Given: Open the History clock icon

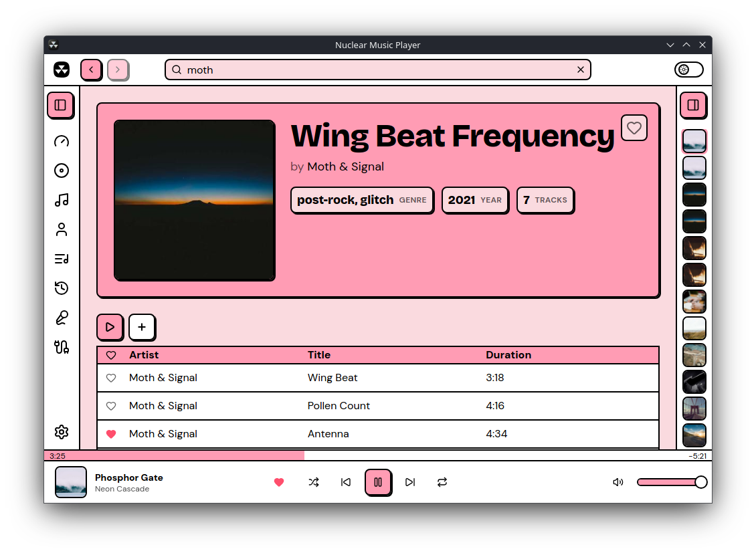Looking at the screenshot, I should point(62,288).
